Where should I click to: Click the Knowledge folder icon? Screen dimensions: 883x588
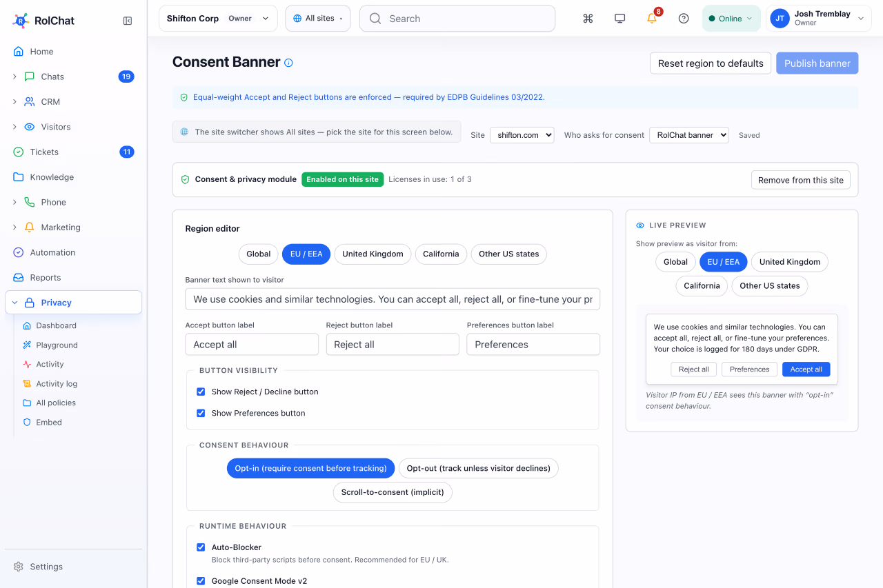(19, 177)
